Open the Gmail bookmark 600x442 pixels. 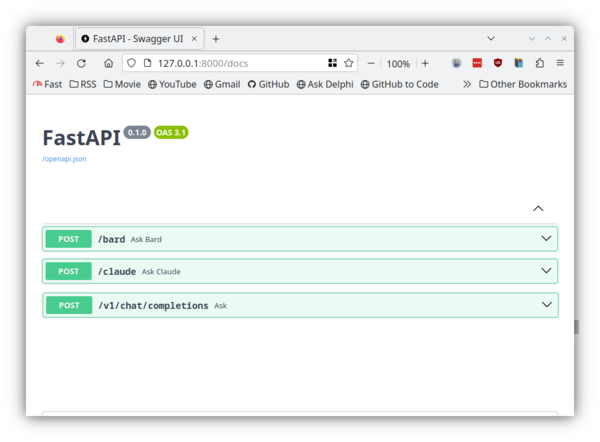coord(222,84)
